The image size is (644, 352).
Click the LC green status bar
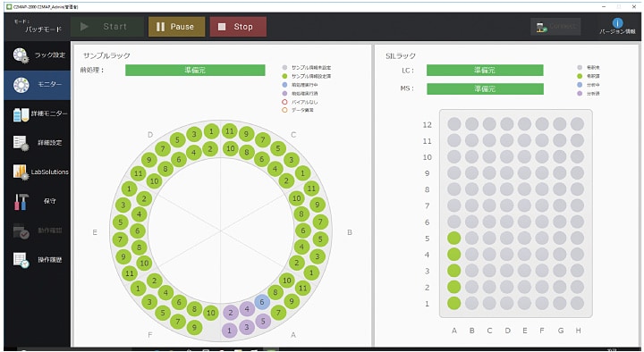pos(485,71)
